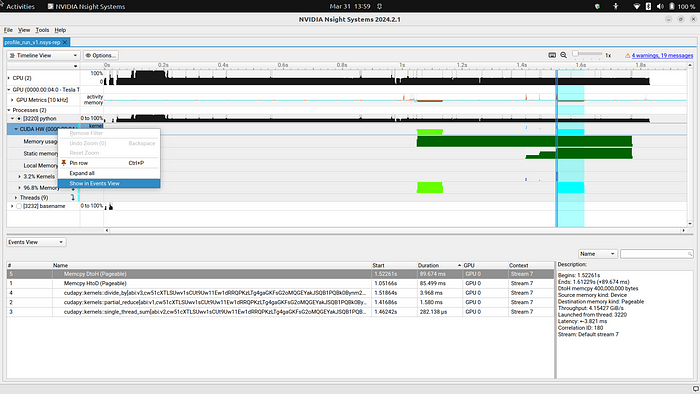Choose Show in Events View
Image resolution: width=700 pixels, height=394 pixels.
(109, 183)
